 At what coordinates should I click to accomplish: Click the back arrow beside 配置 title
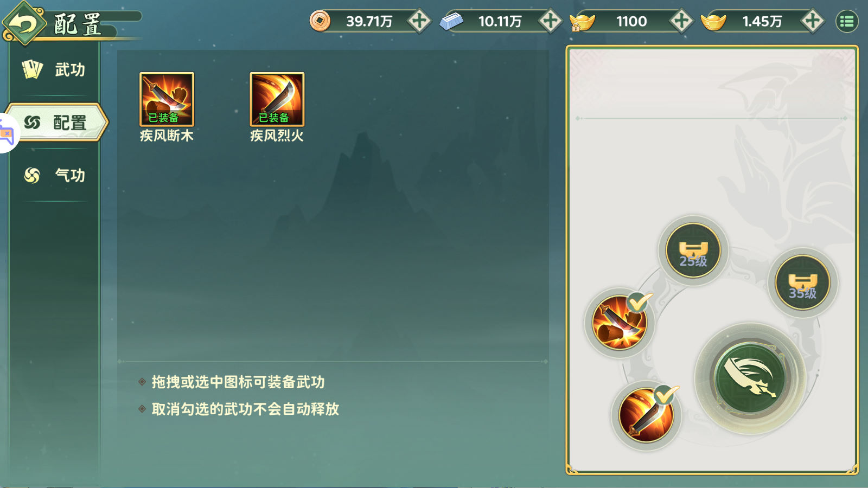pos(23,24)
